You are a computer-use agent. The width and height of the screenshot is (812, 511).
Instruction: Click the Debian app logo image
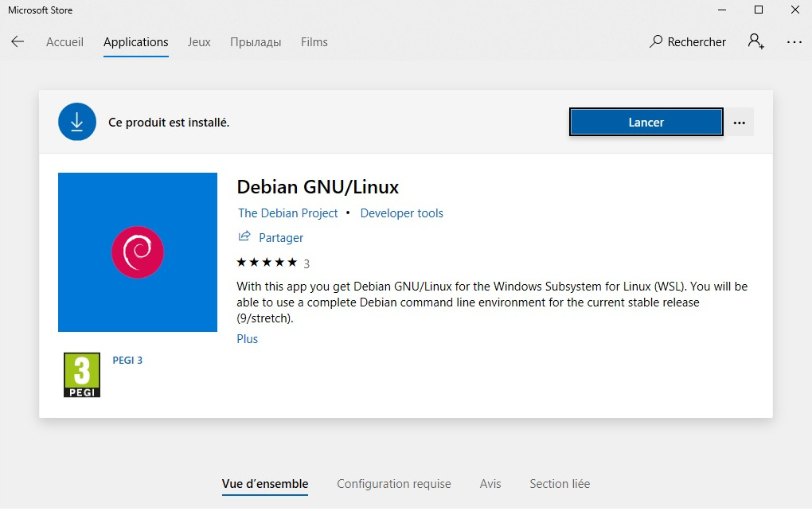click(x=138, y=252)
